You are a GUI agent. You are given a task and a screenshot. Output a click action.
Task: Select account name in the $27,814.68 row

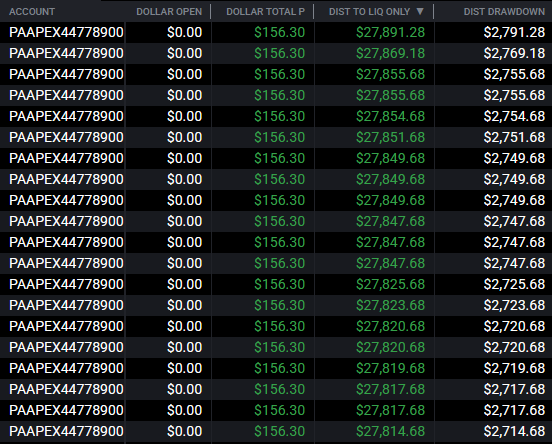point(66,431)
